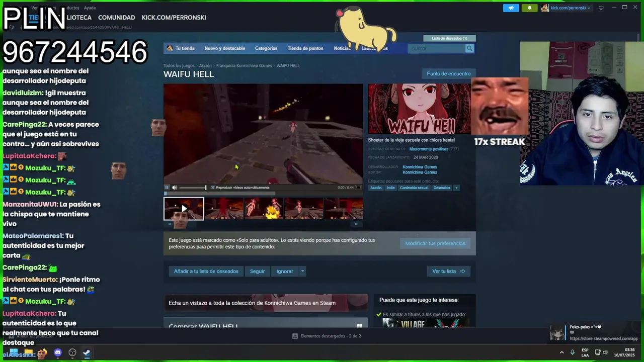
Task: Open the Steam taskbar icon
Action: (x=87, y=353)
